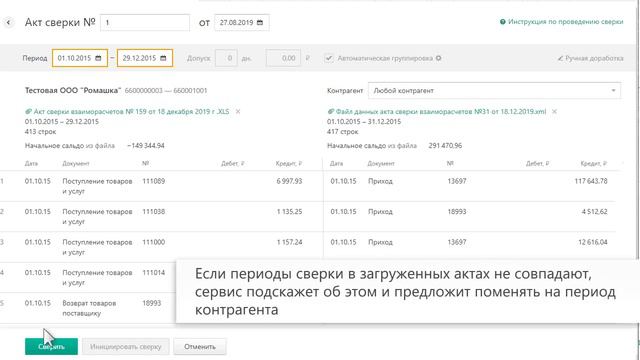Screen dimensions: 640x360
Task: Click right opening balance 291 470,96
Action: (445, 146)
